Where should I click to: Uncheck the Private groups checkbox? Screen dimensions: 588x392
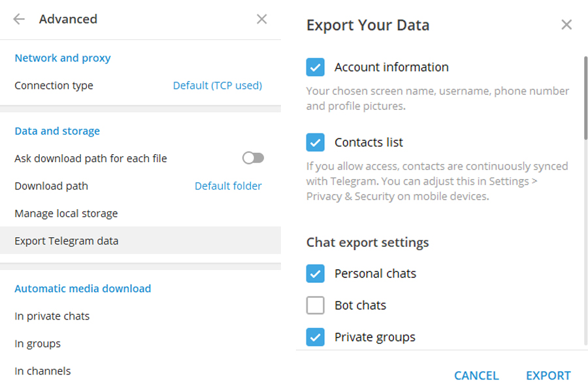pos(316,337)
